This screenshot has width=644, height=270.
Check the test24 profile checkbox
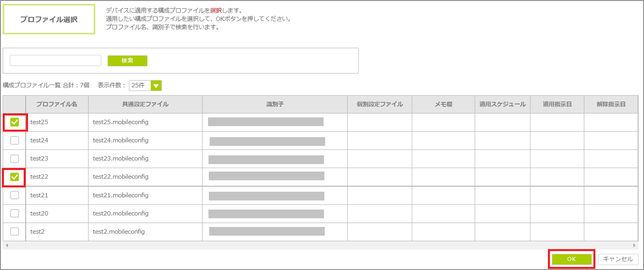coord(14,140)
